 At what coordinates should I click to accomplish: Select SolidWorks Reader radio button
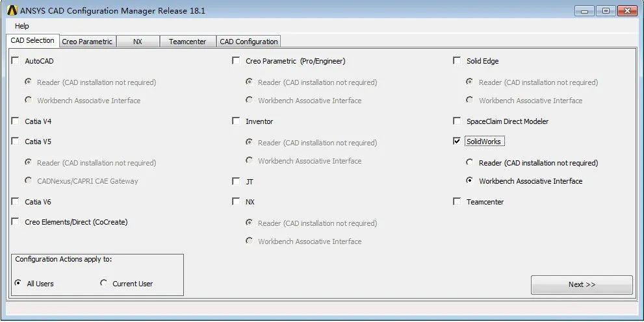(x=469, y=162)
